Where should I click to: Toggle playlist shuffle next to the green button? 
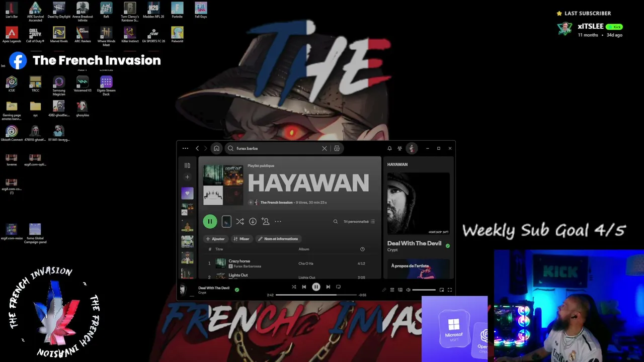tap(240, 221)
